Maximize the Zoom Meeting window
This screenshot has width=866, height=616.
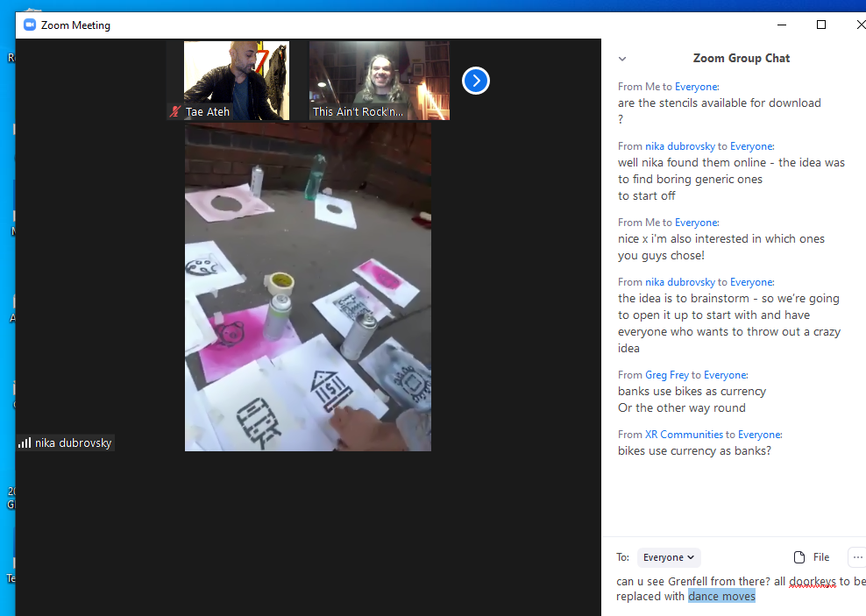click(x=821, y=25)
